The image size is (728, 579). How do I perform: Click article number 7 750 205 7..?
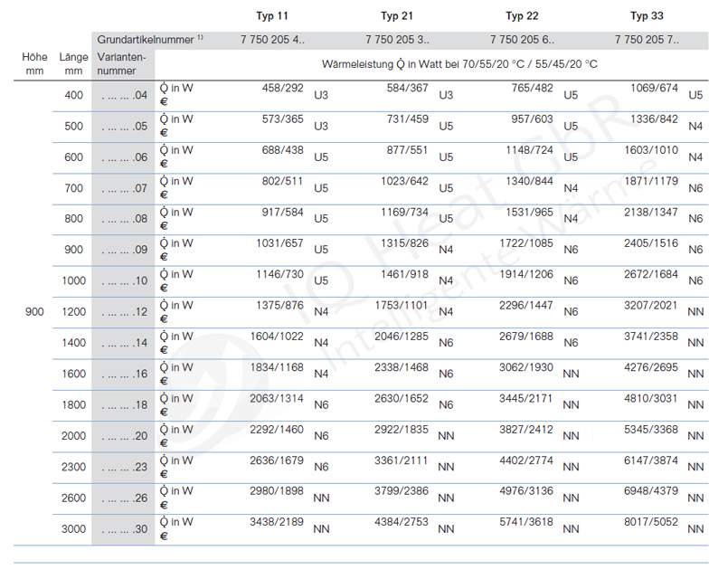pos(648,41)
